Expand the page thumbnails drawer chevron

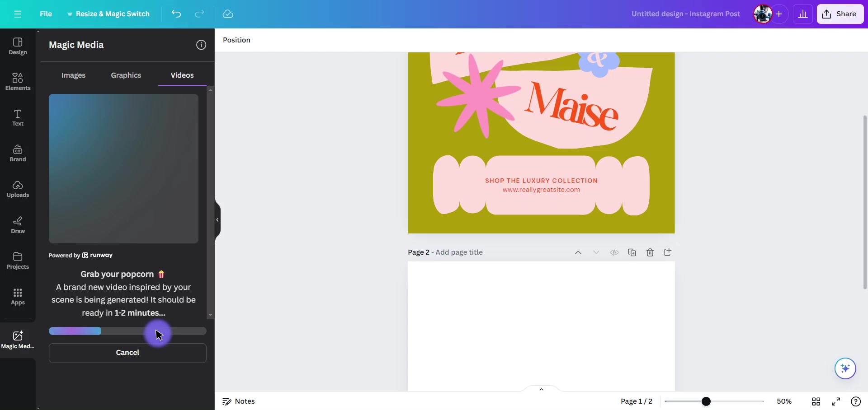541,389
